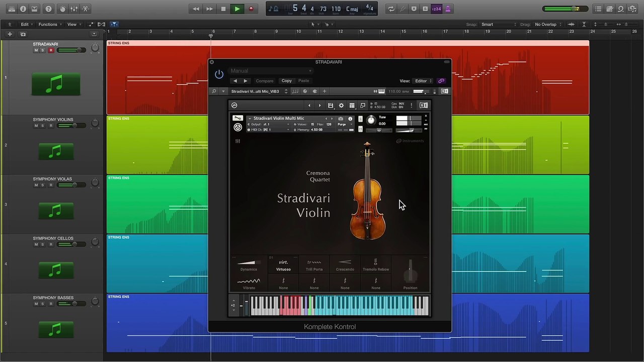Open the Library panel icon
The width and height of the screenshot is (644, 362).
(11, 9)
